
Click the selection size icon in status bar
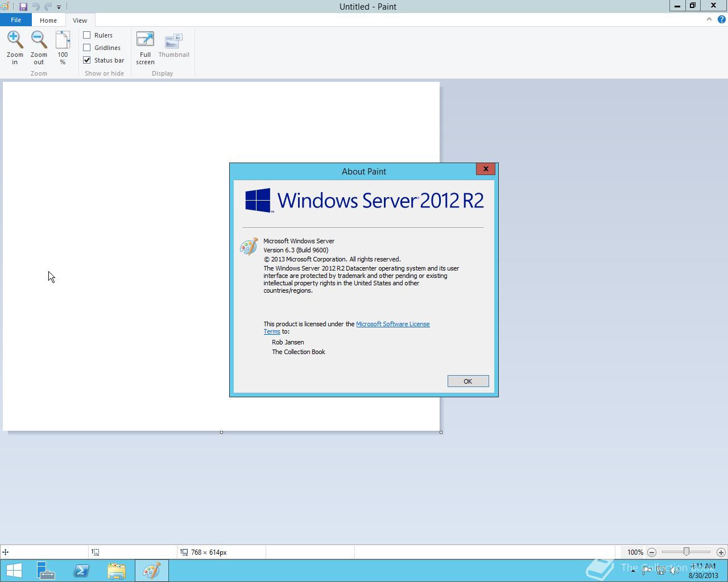click(x=95, y=552)
